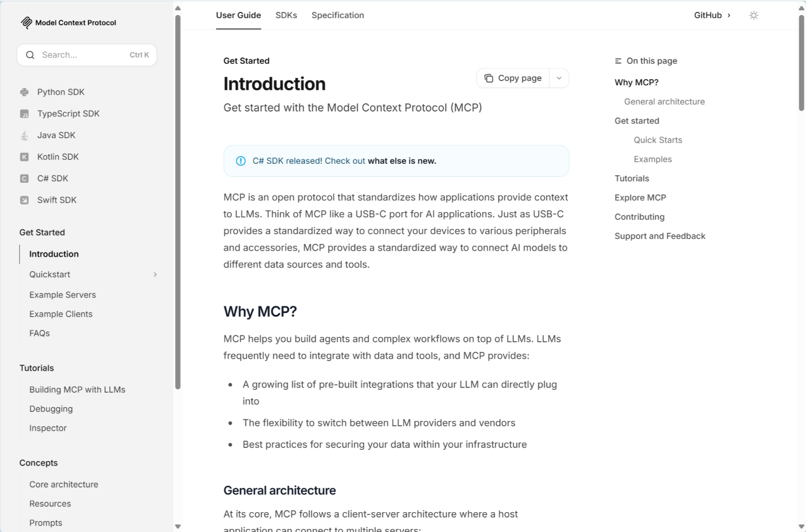Screen dimensions: 806x532
Task: Select the Java SDK coffee icon
Action: point(24,136)
